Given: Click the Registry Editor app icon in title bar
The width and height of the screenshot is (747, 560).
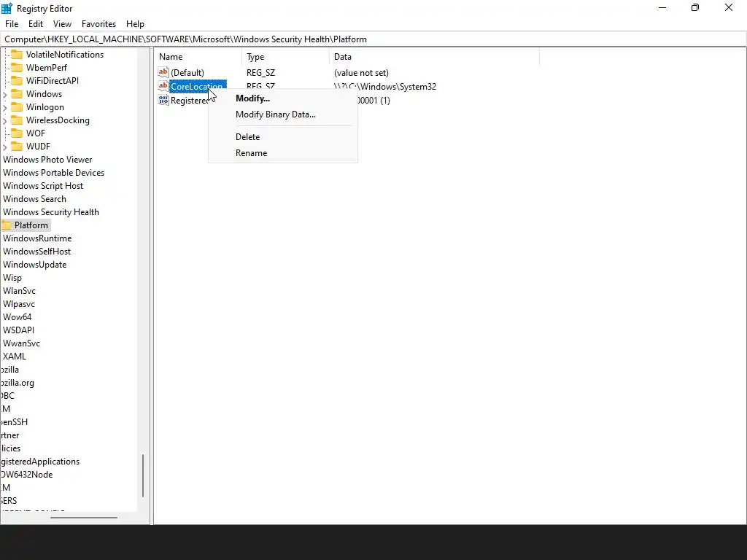Looking at the screenshot, I should pos(7,9).
